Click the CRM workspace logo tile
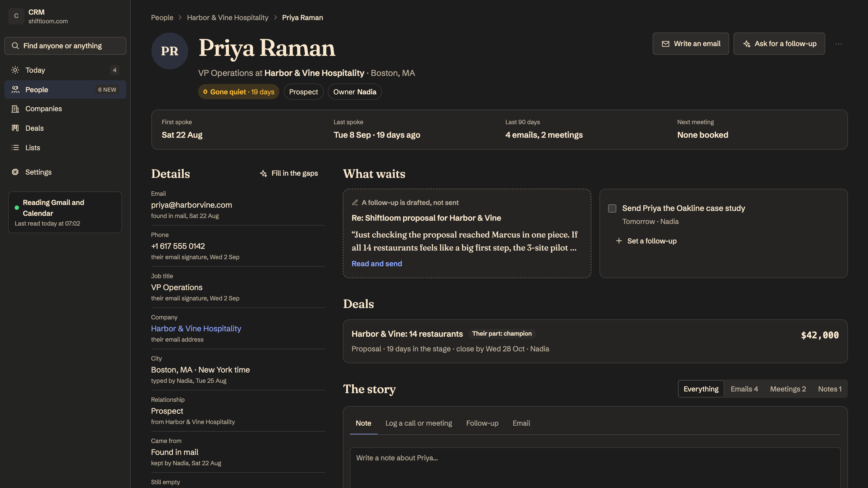Screen dimensions: 868x488 click(x=16, y=16)
